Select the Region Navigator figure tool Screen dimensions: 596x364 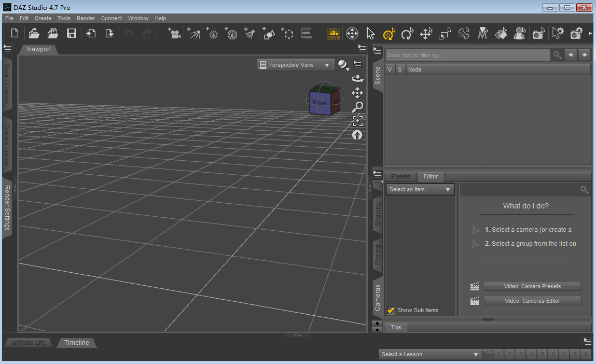(x=520, y=33)
